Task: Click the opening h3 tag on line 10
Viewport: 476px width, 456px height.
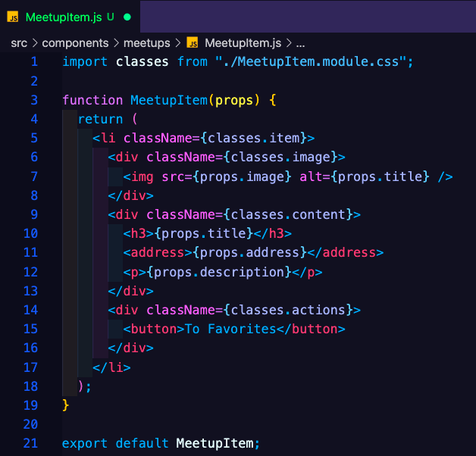Action: click(x=139, y=233)
